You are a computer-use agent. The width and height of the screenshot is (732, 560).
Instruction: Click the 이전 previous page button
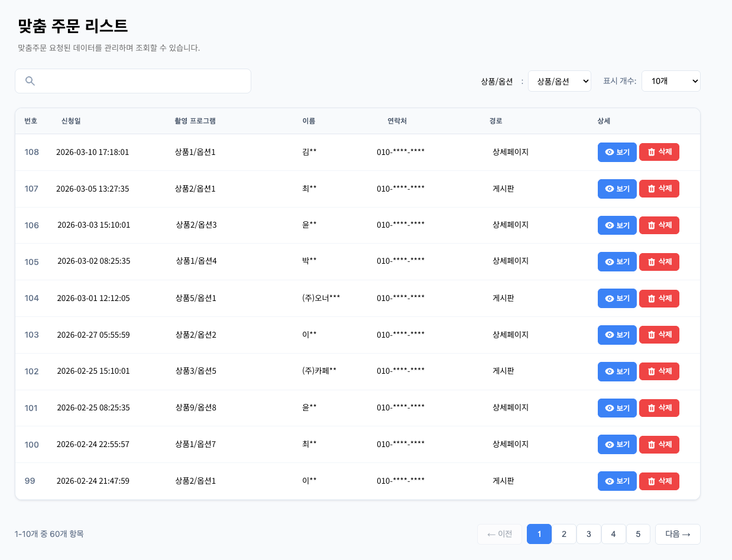coord(500,534)
